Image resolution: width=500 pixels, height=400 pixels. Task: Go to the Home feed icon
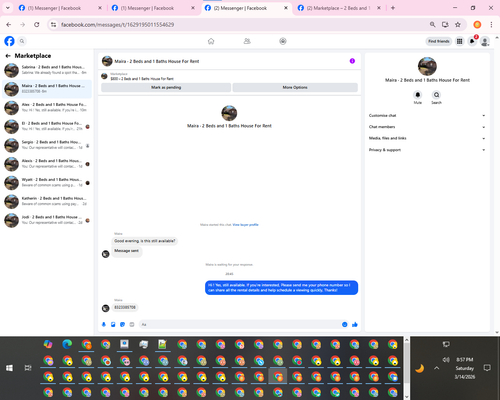[211, 41]
